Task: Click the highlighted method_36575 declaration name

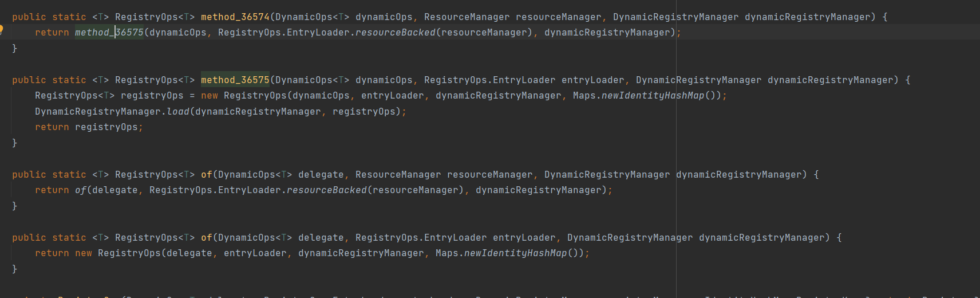Action: click(235, 80)
